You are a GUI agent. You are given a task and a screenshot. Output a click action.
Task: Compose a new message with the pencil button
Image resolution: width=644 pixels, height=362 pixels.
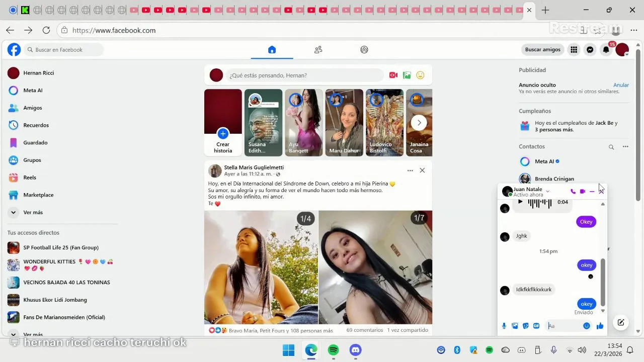tap(621, 323)
